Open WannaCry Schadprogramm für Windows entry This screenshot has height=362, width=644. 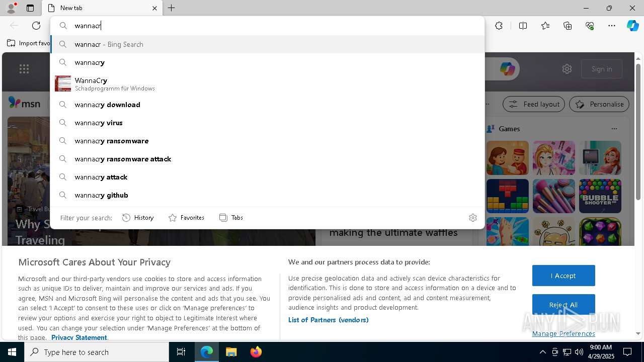[x=267, y=83]
